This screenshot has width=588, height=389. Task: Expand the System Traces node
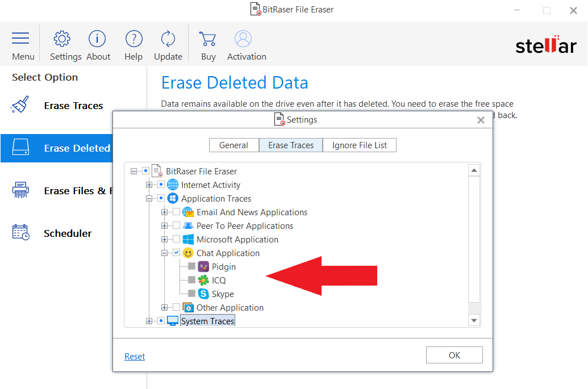149,321
